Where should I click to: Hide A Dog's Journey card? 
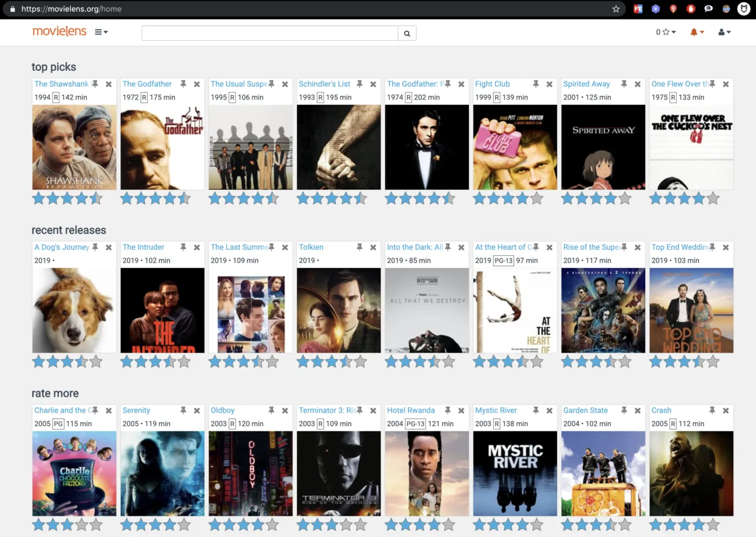click(109, 247)
